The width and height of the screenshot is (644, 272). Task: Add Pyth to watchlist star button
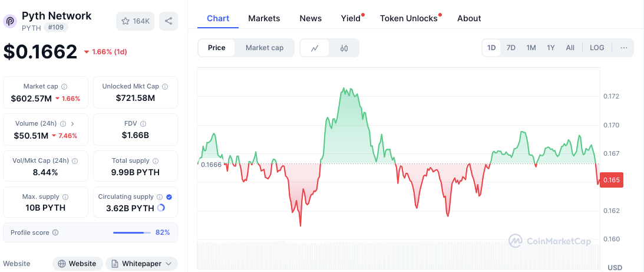pos(136,21)
